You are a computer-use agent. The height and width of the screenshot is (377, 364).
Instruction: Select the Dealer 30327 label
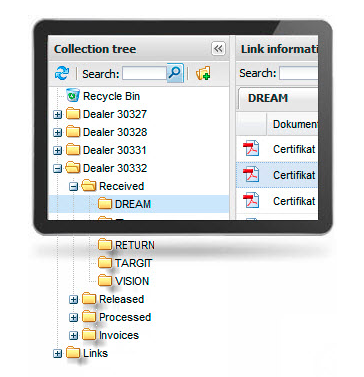coord(115,114)
